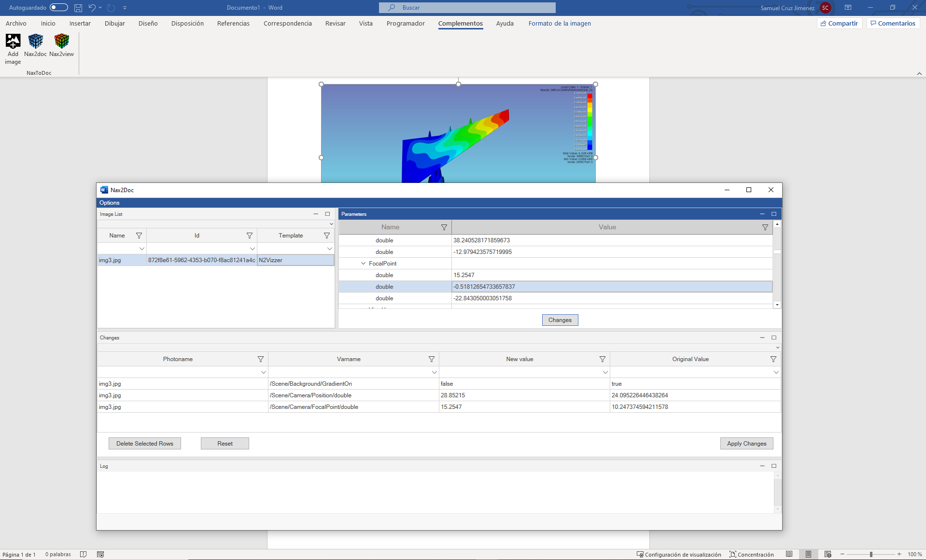Open the Options menu in Nax2Doc
This screenshot has height=560, width=926.
point(110,203)
